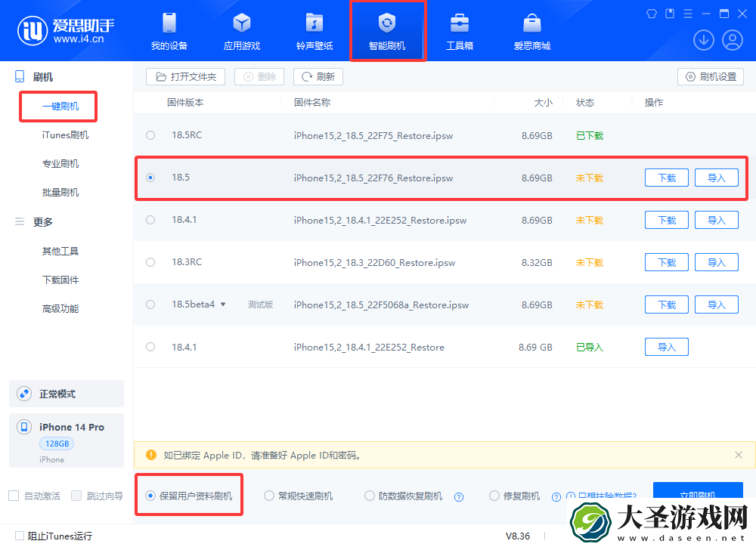The image size is (756, 547).
Task: Open 高级功能 in the sidebar
Action: 60,308
